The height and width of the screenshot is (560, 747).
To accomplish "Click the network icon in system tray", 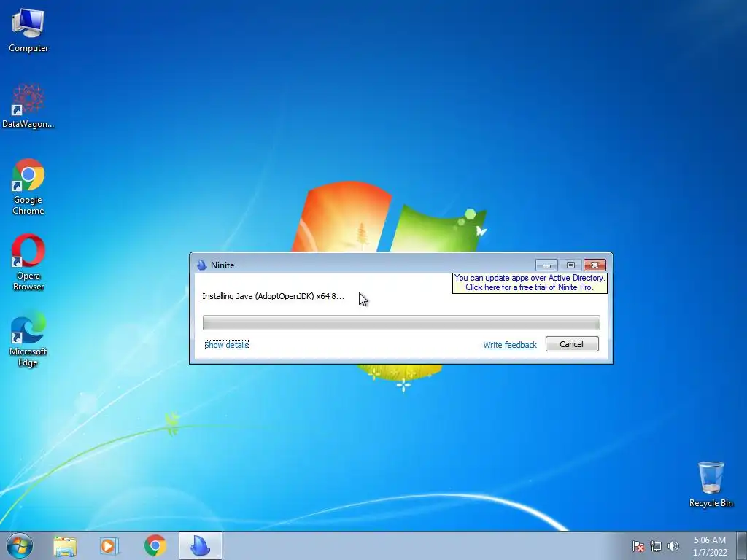I will 656,546.
